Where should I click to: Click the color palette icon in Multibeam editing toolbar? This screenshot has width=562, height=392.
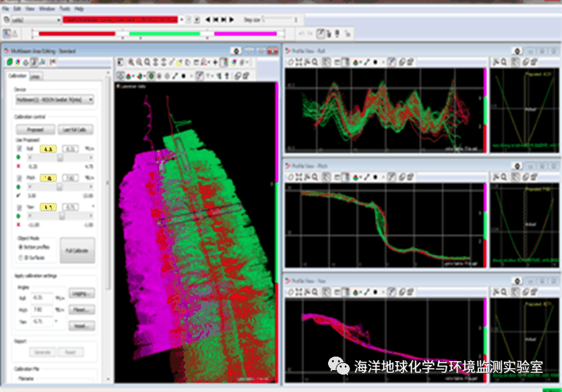[17, 62]
